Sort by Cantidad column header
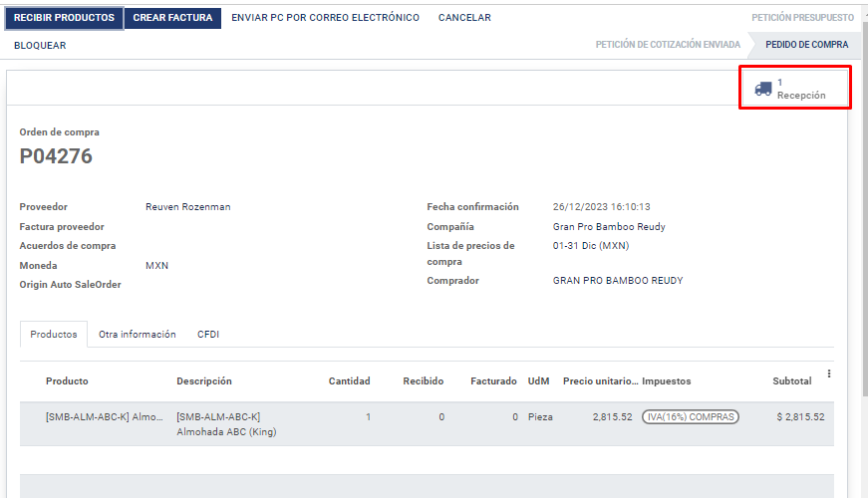 pos(350,381)
